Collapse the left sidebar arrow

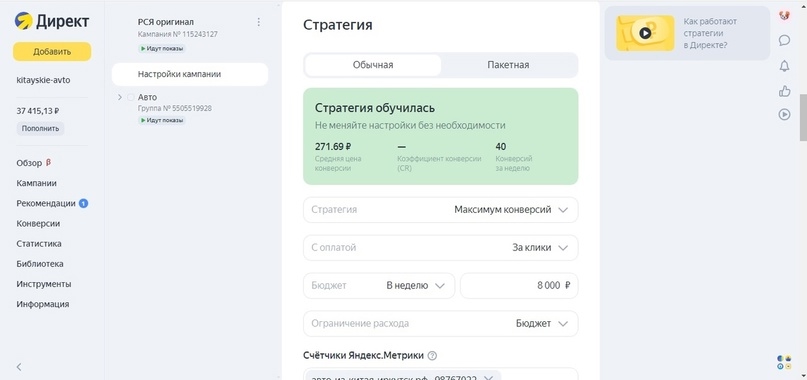tap(19, 367)
